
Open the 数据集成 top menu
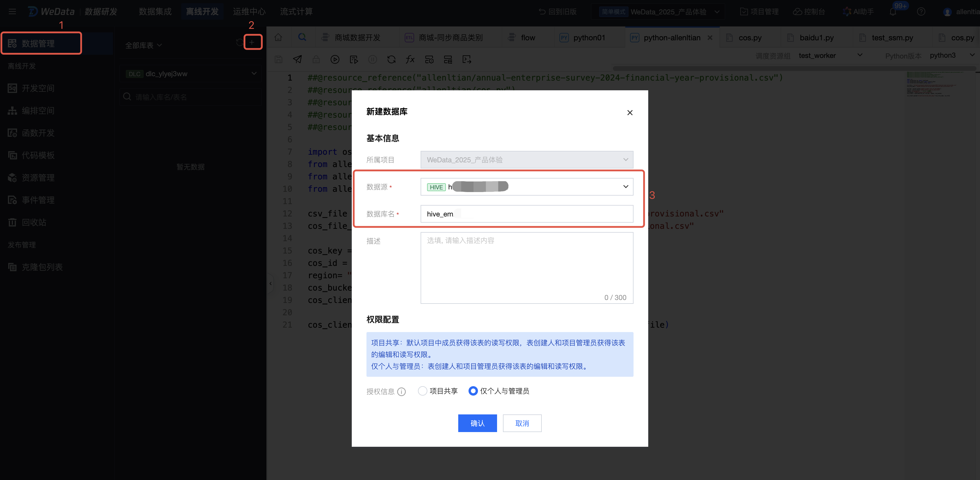tap(155, 11)
